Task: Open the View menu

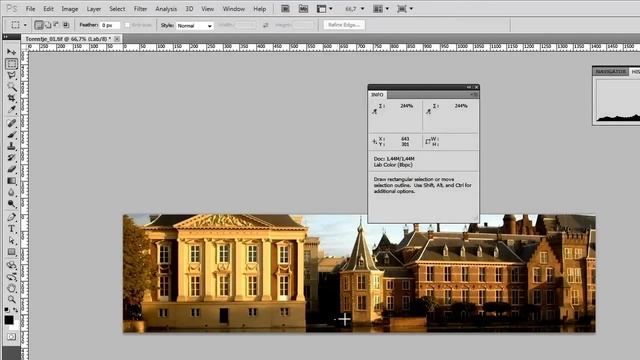Action: coord(207,9)
